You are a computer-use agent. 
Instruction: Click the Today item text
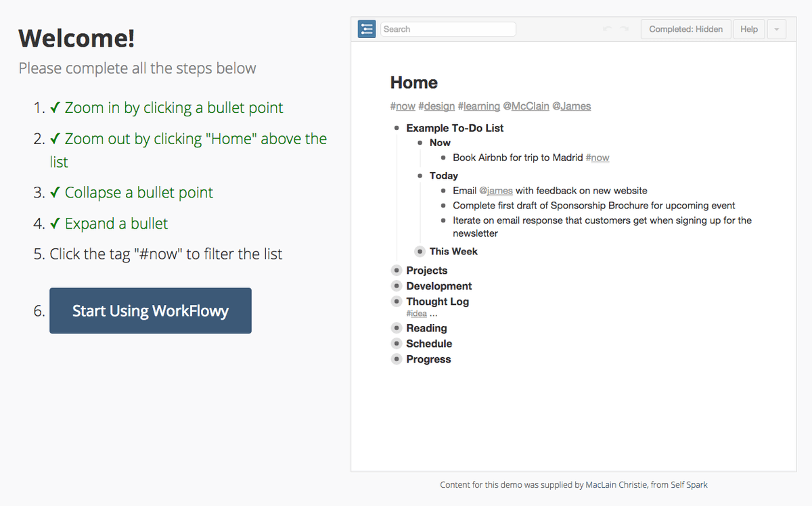tap(444, 176)
